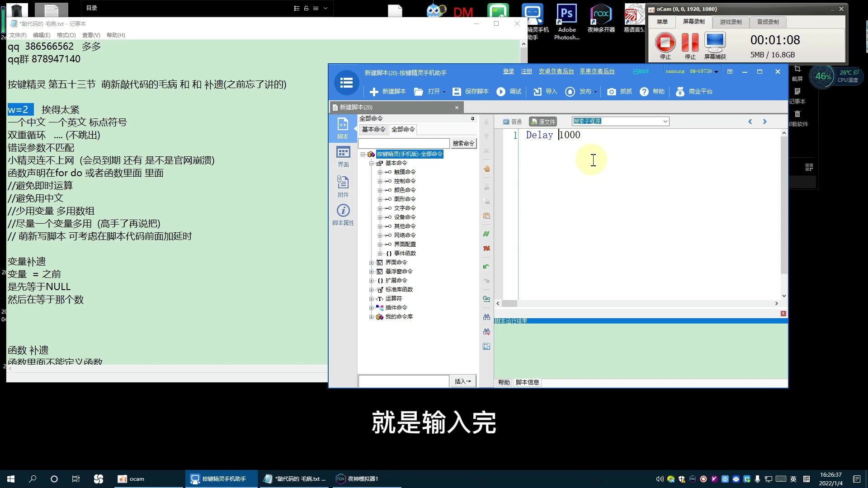Expand the 触摸命令 tree node
868x488 pixels.
380,172
